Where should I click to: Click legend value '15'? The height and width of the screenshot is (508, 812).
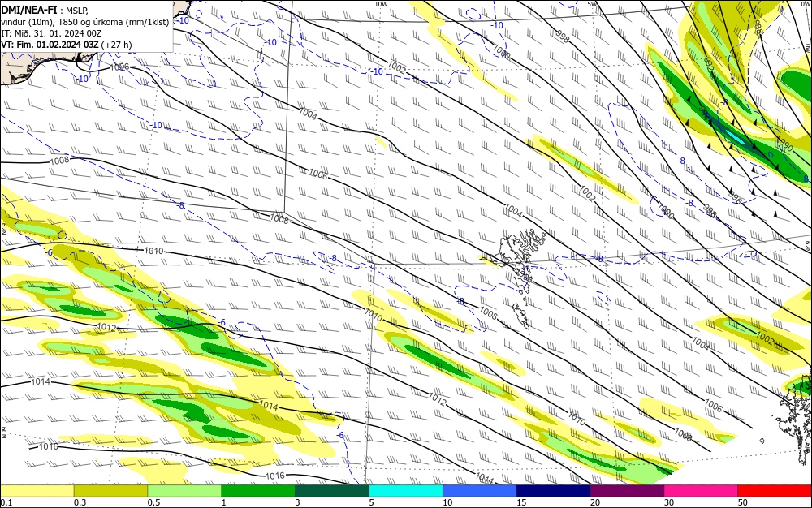click(x=521, y=502)
